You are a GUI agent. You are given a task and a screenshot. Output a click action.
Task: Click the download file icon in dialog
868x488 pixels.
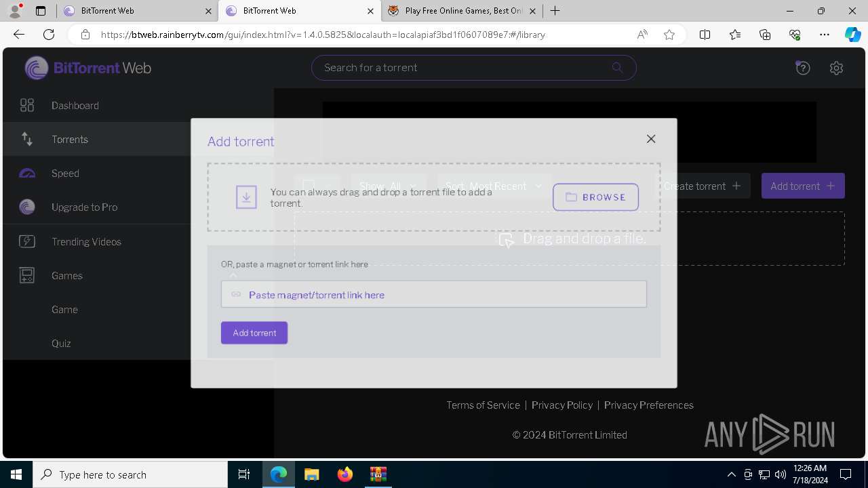click(246, 197)
